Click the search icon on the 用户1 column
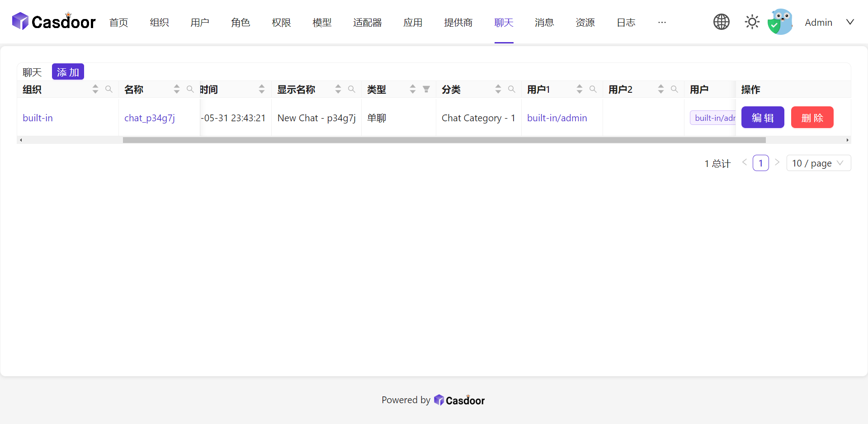This screenshot has height=424, width=868. click(594, 89)
